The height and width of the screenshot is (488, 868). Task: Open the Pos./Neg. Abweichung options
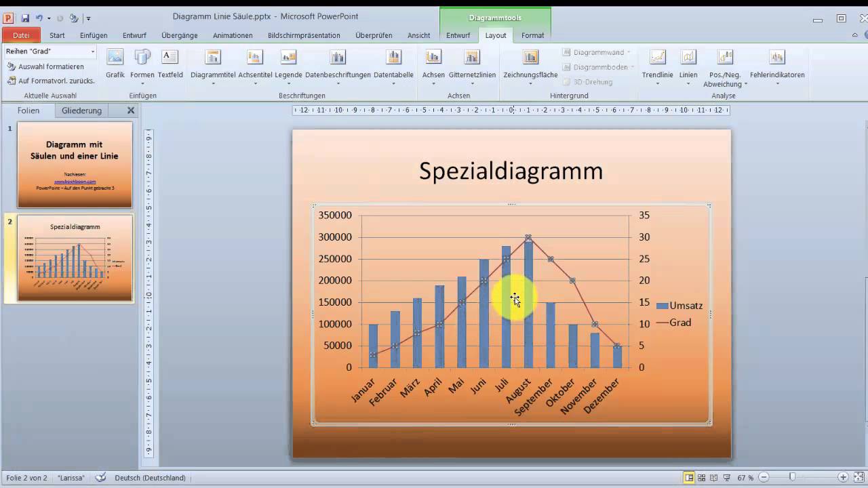[726, 68]
